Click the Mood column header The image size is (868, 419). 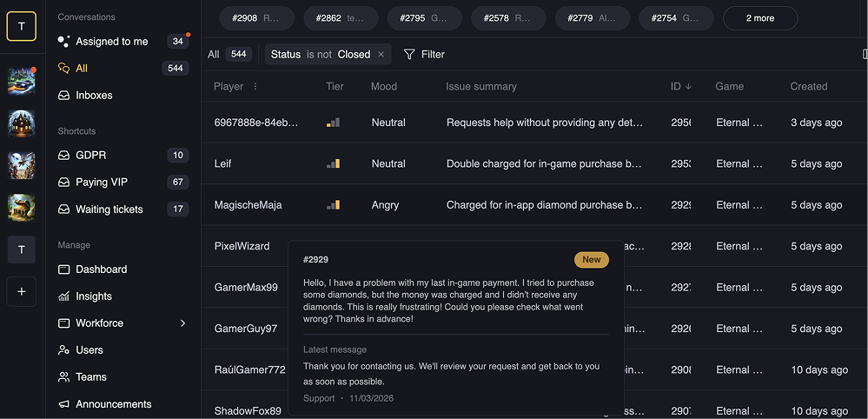point(384,86)
